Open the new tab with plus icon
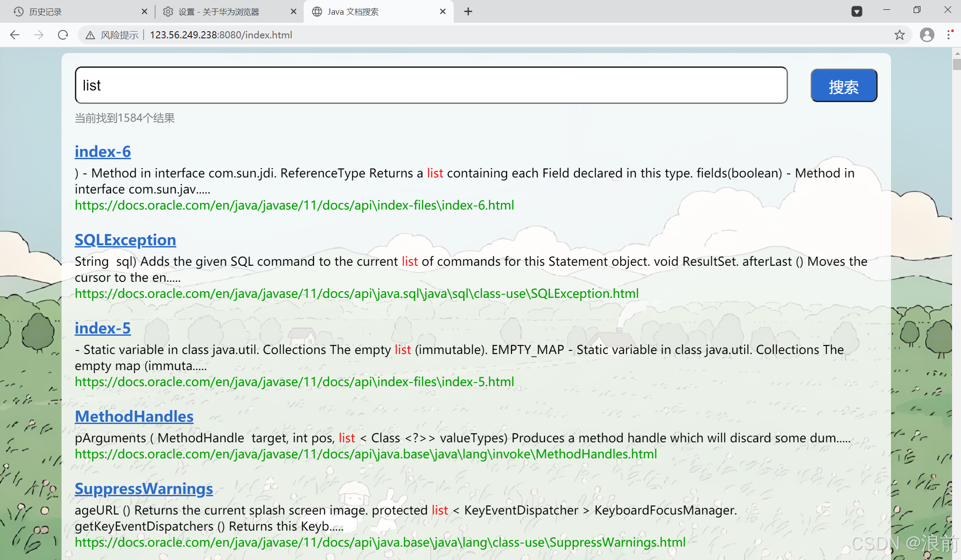This screenshot has height=560, width=961. tap(468, 12)
